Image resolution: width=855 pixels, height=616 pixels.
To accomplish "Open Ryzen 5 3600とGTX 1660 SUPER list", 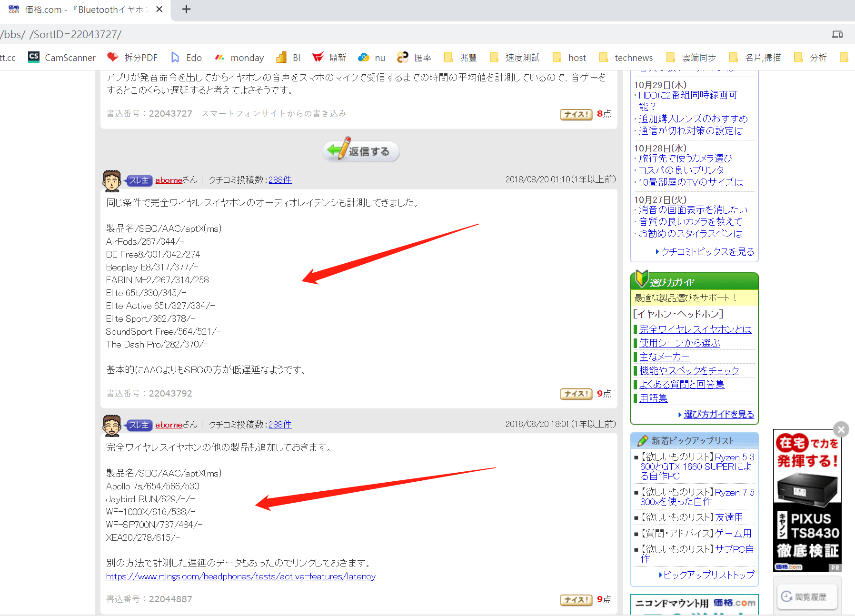I will point(697,466).
